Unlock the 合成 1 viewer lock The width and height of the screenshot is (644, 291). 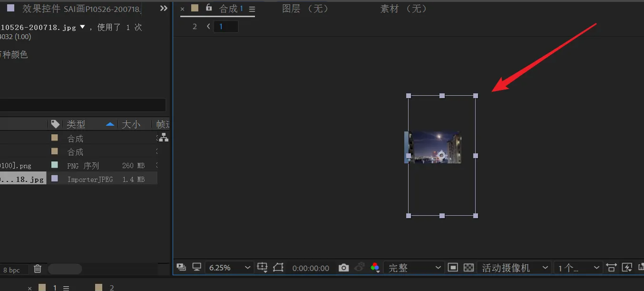(209, 8)
